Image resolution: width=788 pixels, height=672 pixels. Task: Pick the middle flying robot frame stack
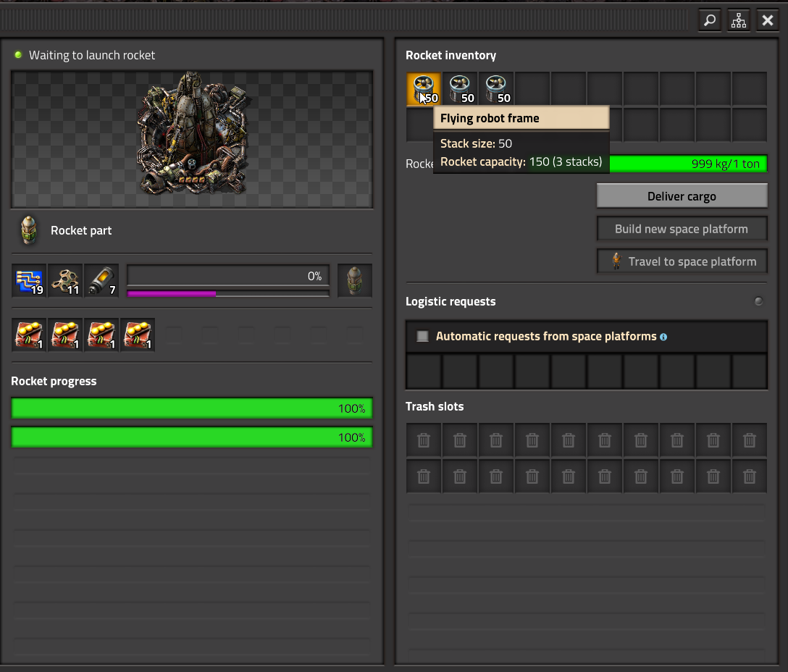coord(460,89)
